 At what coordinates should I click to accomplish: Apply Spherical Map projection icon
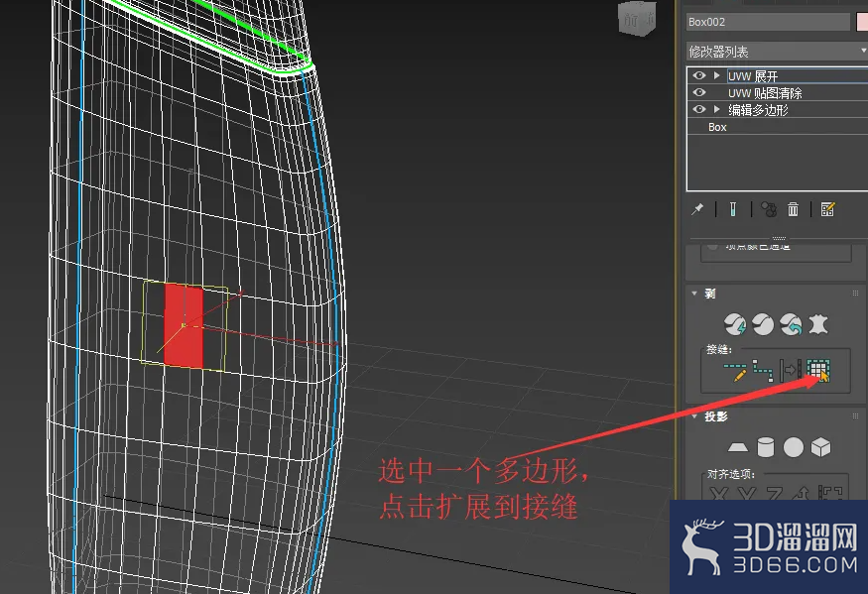pyautogui.click(x=794, y=447)
